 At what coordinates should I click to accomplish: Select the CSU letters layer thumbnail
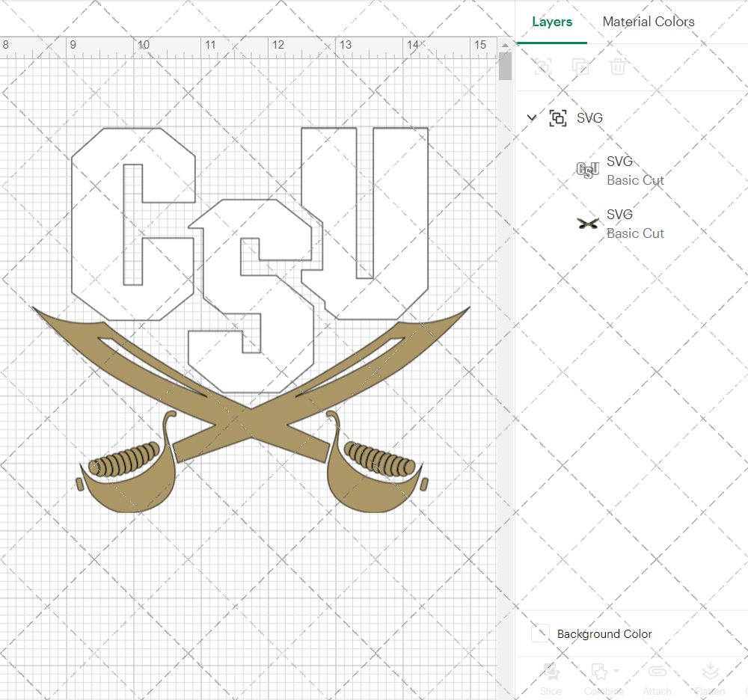pos(588,171)
